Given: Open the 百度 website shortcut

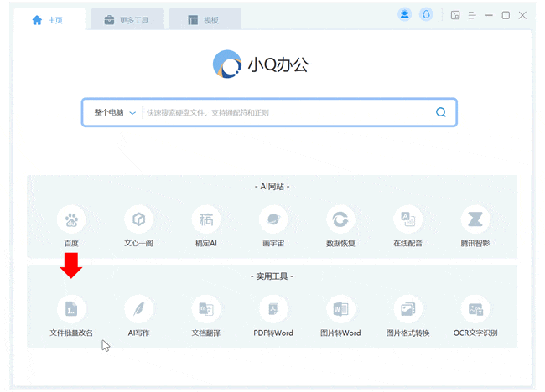Looking at the screenshot, I should coord(71,220).
